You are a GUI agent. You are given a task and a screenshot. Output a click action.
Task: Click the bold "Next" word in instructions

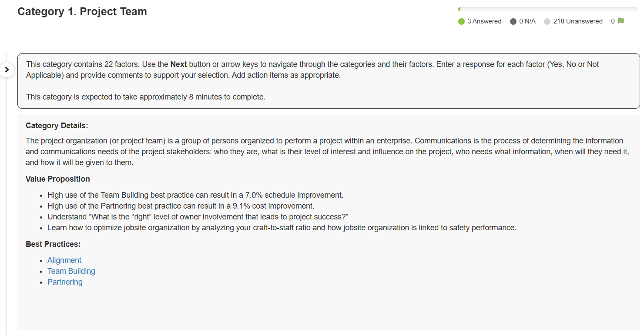click(178, 64)
